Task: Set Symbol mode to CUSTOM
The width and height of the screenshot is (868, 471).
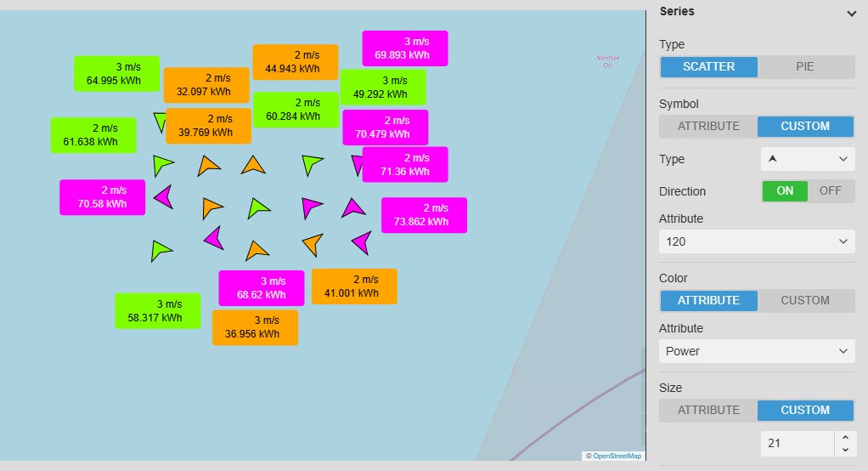Action: pos(805,127)
